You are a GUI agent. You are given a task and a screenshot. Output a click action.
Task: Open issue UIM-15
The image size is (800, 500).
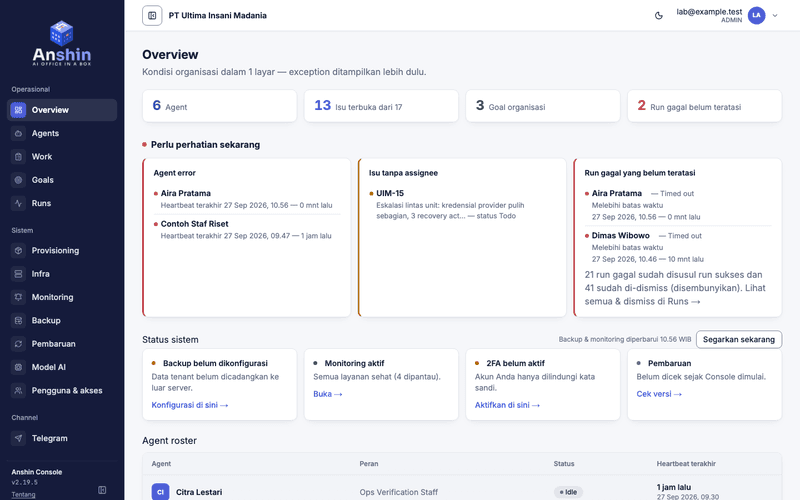click(x=390, y=193)
